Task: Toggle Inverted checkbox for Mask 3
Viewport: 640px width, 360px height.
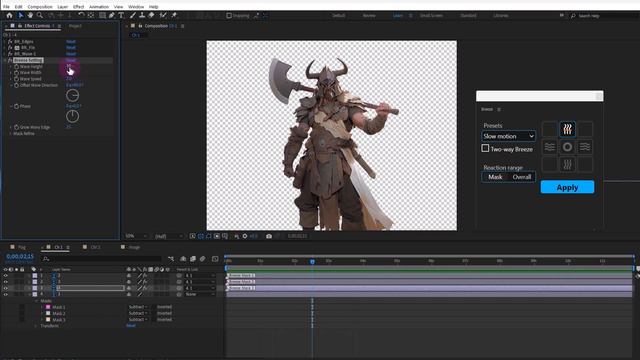Action: 154,320
